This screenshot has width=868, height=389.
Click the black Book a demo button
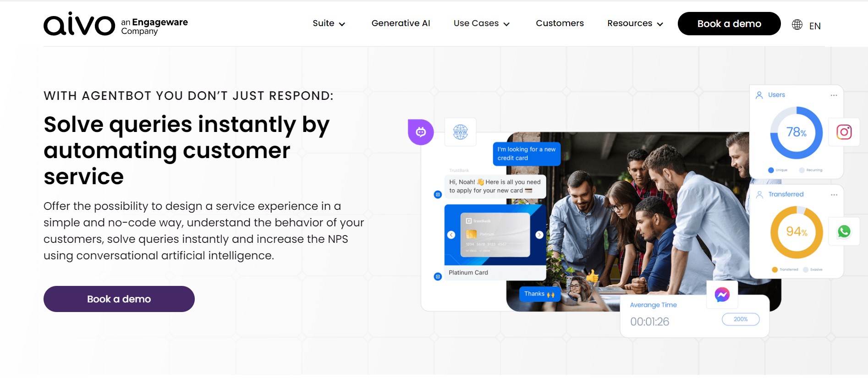[729, 24]
